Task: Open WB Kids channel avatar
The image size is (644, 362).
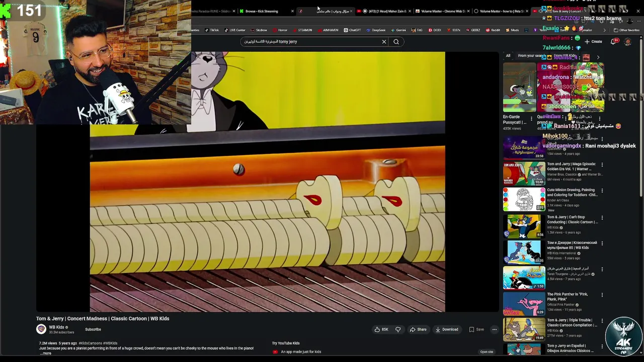Action: [41, 329]
